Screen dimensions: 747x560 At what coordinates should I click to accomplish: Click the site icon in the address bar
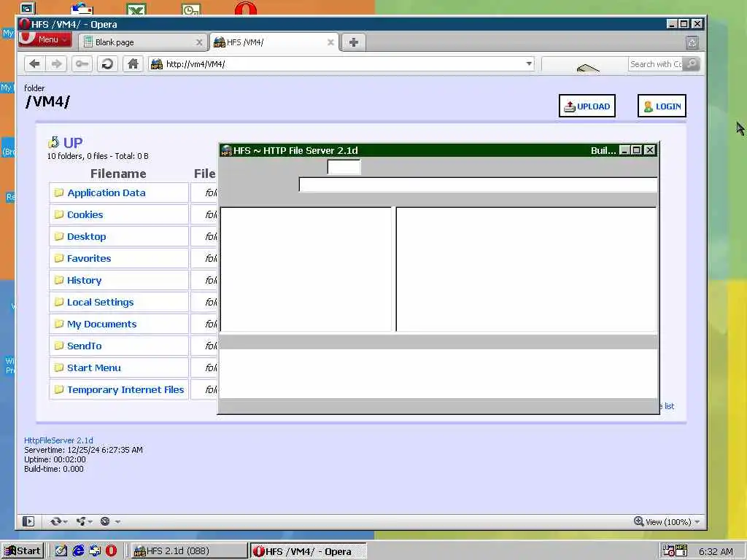pos(157,64)
